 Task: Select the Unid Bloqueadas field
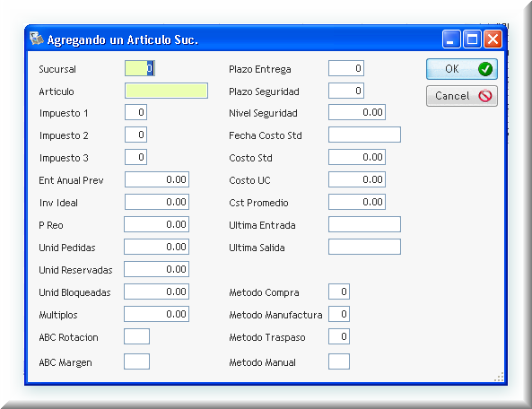click(x=156, y=292)
